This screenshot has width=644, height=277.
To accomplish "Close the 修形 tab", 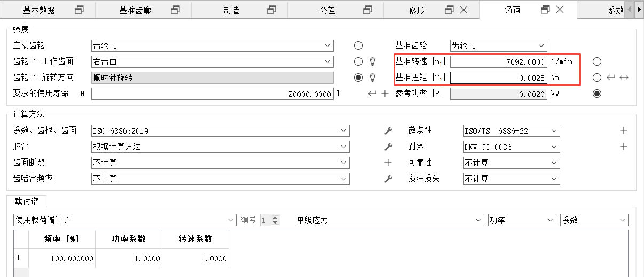I will pyautogui.click(x=464, y=10).
